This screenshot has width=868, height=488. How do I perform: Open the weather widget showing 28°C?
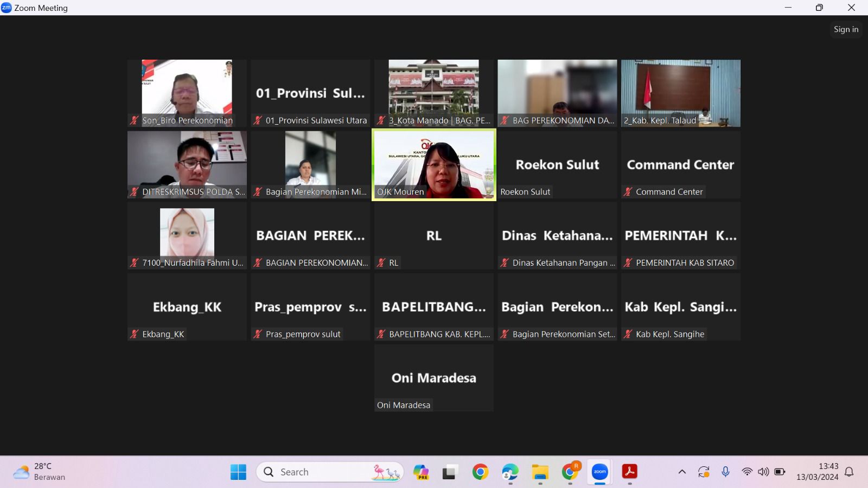pos(39,472)
